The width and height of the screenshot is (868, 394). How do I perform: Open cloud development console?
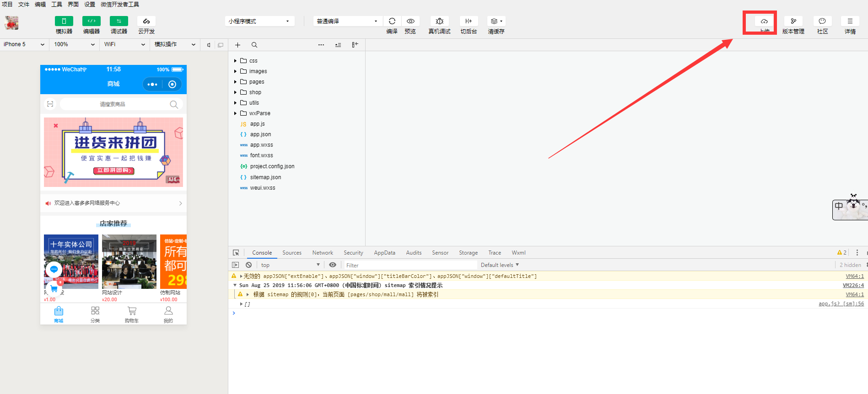(146, 21)
